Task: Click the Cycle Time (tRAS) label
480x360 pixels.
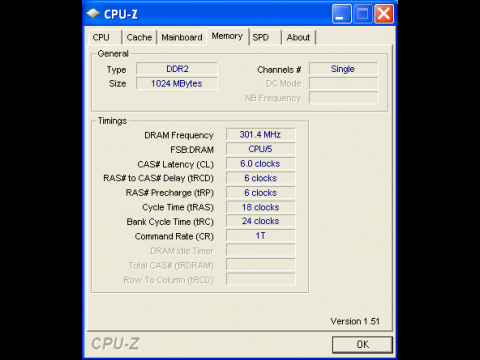Action: pyautogui.click(x=178, y=207)
